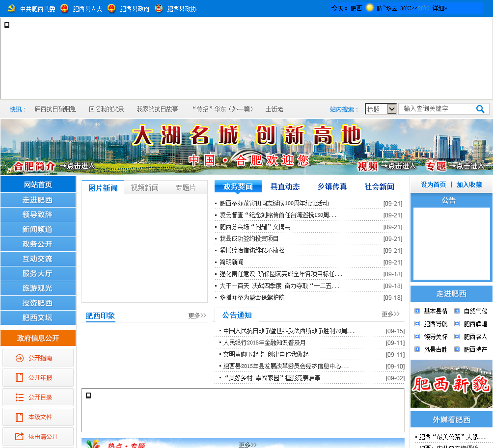The image size is (493, 448).
Task: Open the 标题 search type dropdown
Action: (381, 109)
